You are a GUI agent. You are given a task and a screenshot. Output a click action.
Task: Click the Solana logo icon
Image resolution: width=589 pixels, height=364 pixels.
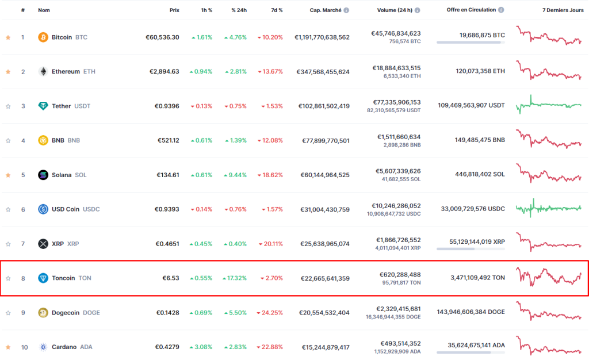43,175
